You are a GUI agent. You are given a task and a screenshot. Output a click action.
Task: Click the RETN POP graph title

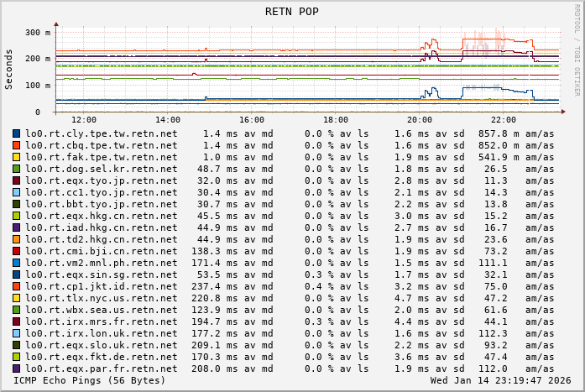point(292,11)
